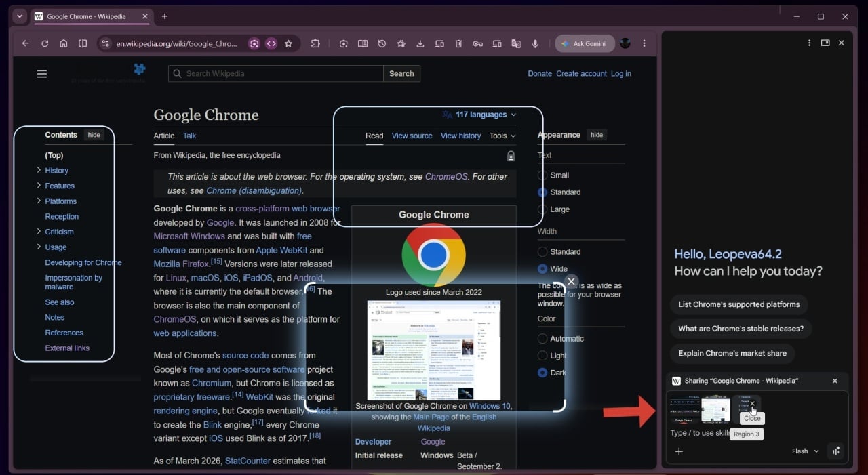Close the Gemini side panel
868x475 pixels.
coord(842,43)
